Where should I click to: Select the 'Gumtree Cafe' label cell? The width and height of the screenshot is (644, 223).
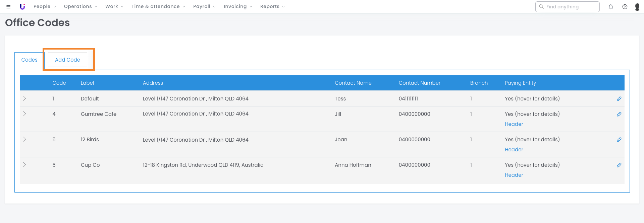[99, 114]
